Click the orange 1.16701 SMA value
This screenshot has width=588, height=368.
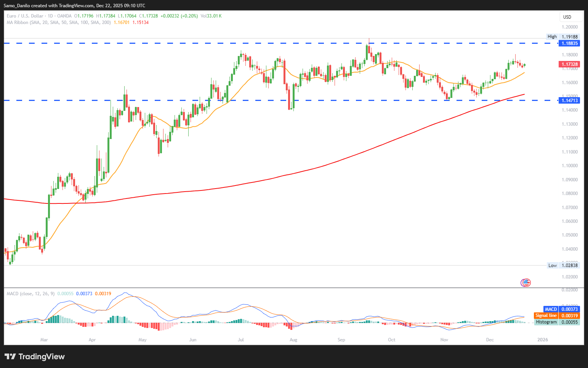pos(122,22)
